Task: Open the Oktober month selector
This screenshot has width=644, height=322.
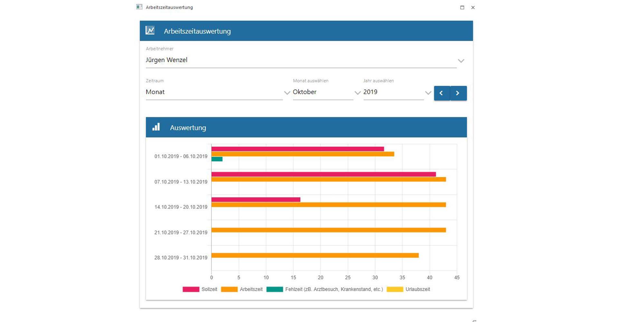Action: click(x=323, y=92)
